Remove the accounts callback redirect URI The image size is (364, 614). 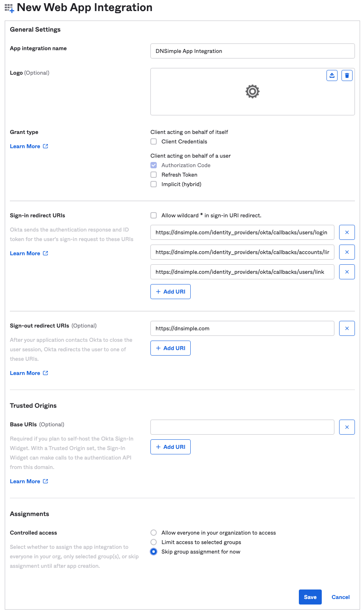point(347,252)
